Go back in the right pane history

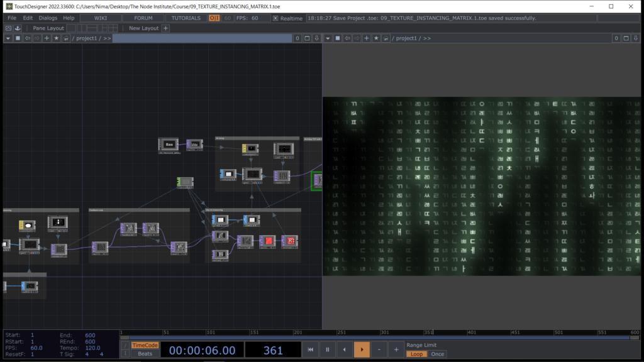pos(347,38)
